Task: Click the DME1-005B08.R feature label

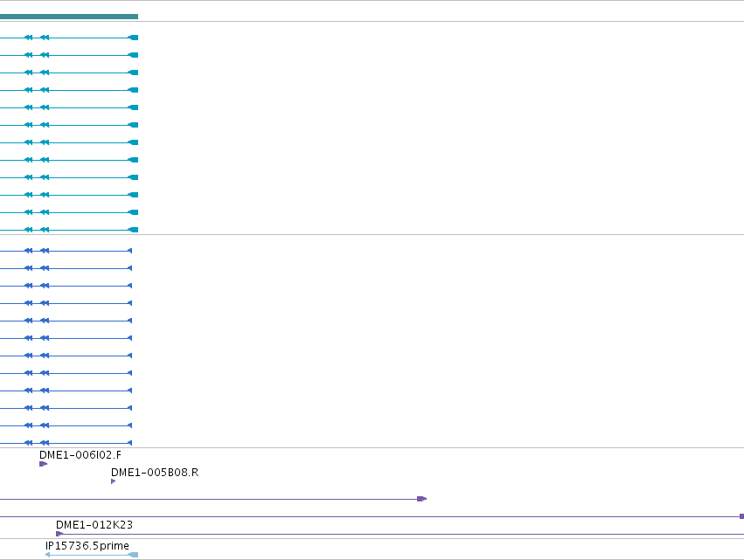Action: (155, 473)
